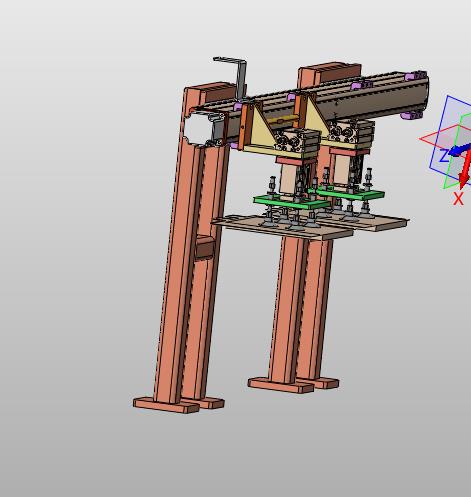Click the blue Z axis arrow of the triad
Image resolution: width=471 pixels, height=497 pixels.
coord(460,150)
